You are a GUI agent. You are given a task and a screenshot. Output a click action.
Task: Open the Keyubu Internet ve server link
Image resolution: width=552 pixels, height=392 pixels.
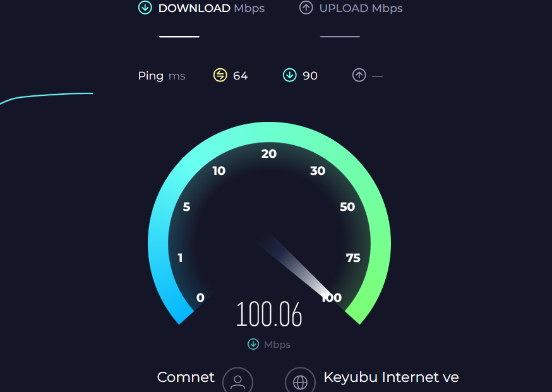(391, 377)
